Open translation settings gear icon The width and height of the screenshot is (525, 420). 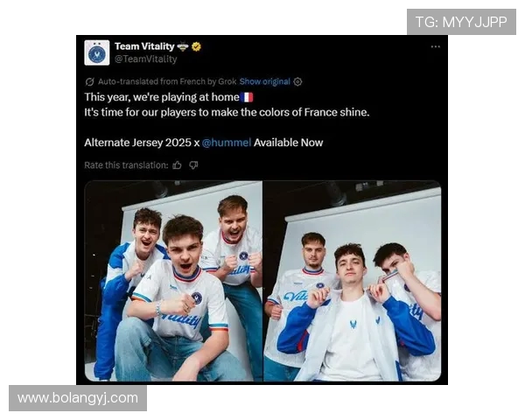(297, 81)
